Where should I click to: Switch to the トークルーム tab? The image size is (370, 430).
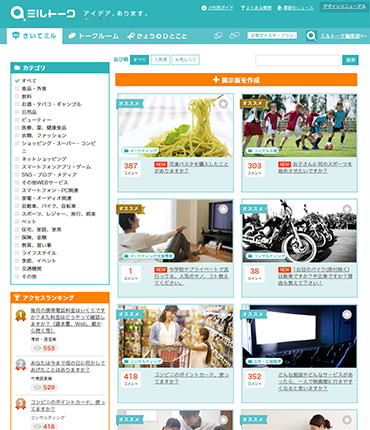(x=93, y=36)
